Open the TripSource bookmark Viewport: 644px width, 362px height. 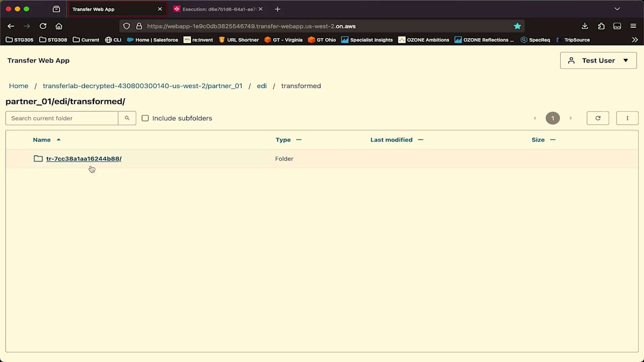573,40
